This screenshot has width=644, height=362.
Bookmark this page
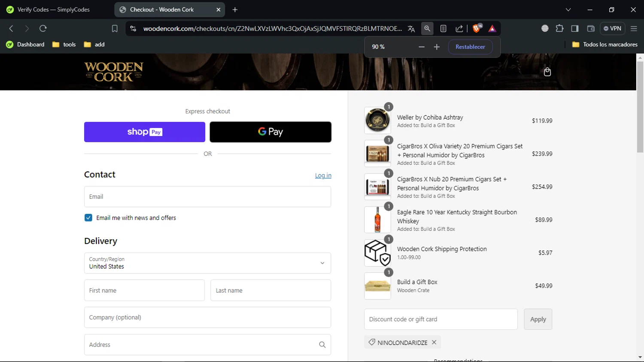pyautogui.click(x=115, y=28)
